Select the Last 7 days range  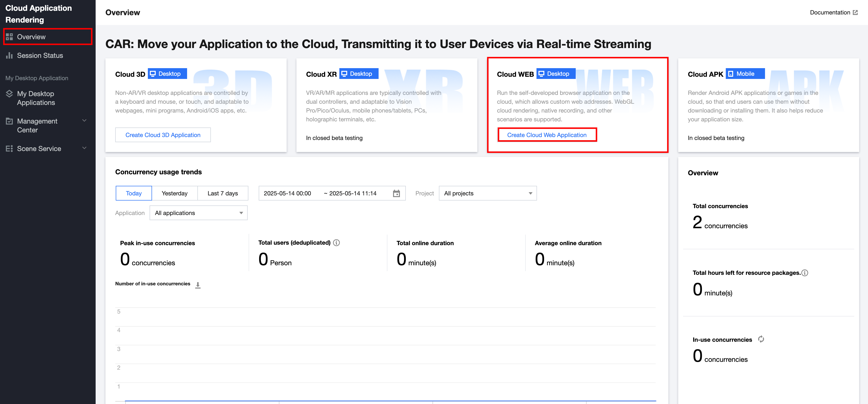222,193
